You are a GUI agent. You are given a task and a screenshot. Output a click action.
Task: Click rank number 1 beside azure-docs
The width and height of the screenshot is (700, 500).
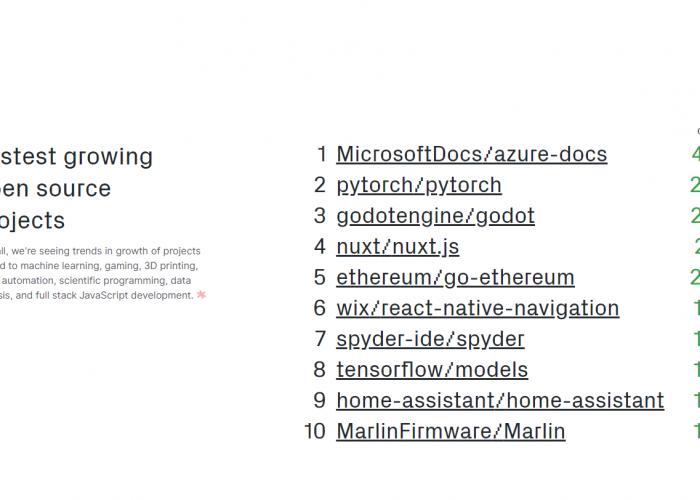coord(321,154)
